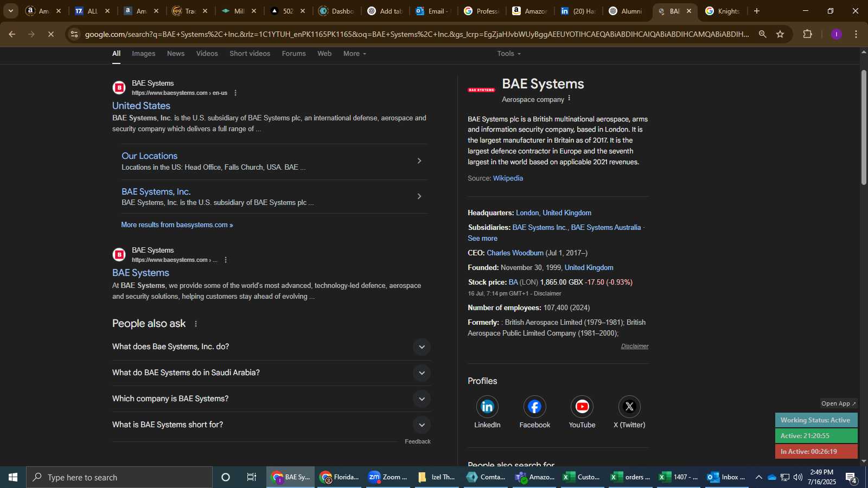The width and height of the screenshot is (868, 488).
Task: Switch to Short videos tab
Action: (x=250, y=54)
